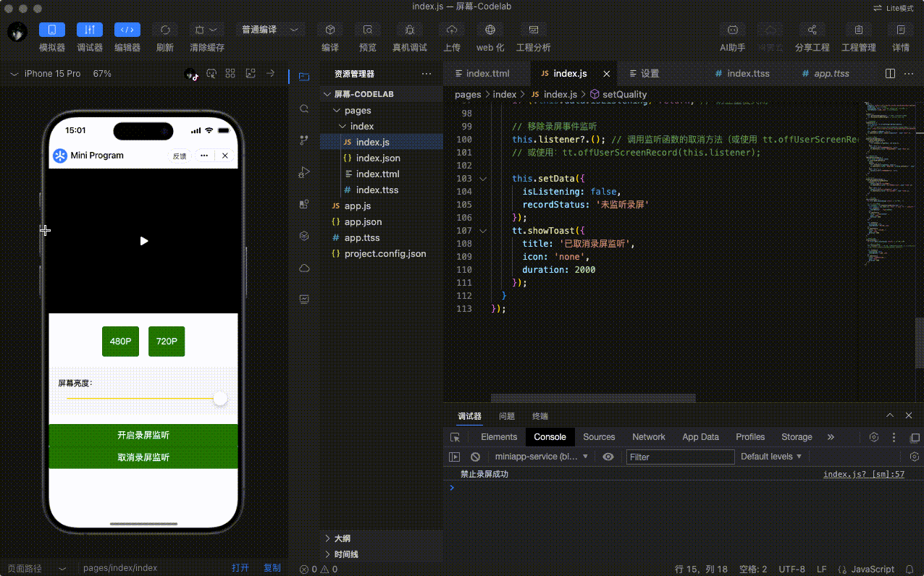The image size is (924, 576).
Task: Start 真机调试 real device debugging
Action: (x=410, y=30)
